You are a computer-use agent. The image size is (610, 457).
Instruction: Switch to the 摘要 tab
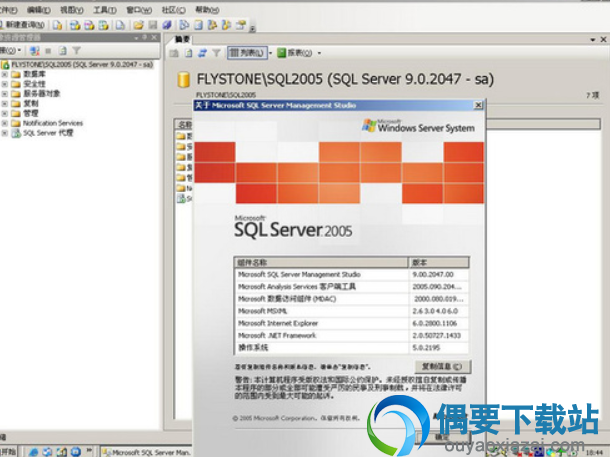pos(182,39)
